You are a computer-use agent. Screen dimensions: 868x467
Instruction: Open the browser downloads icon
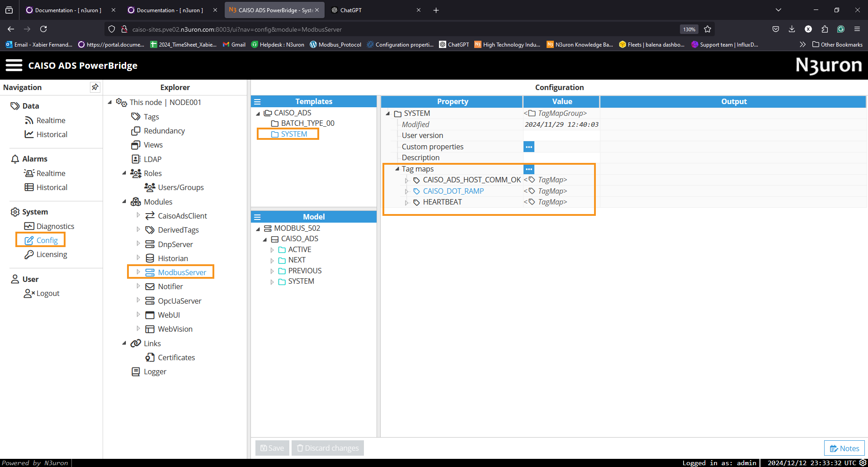click(792, 29)
